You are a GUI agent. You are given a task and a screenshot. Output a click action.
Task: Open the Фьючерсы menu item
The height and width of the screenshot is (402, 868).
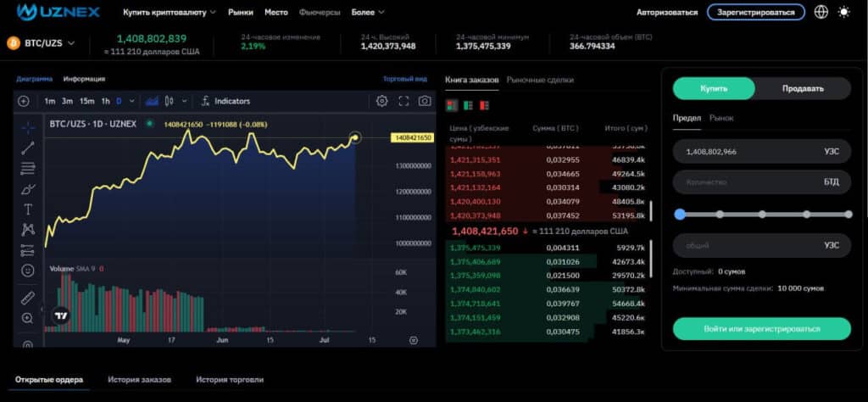320,12
